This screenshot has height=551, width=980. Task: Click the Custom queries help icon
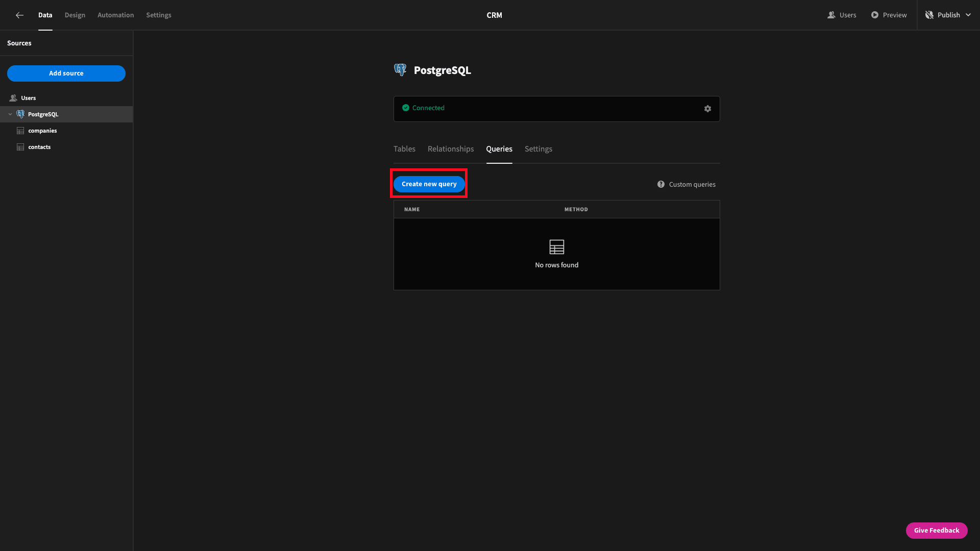coord(661,184)
